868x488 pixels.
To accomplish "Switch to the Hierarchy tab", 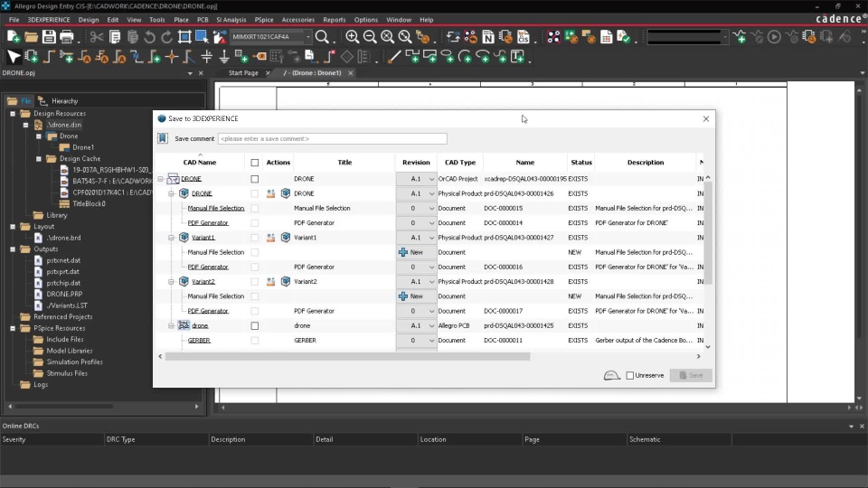I will coord(58,100).
